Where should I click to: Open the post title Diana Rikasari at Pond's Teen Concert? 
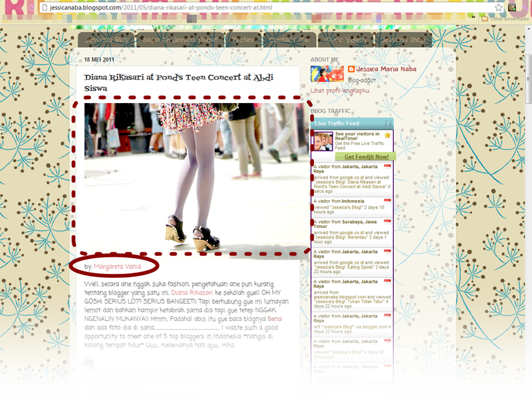[179, 82]
